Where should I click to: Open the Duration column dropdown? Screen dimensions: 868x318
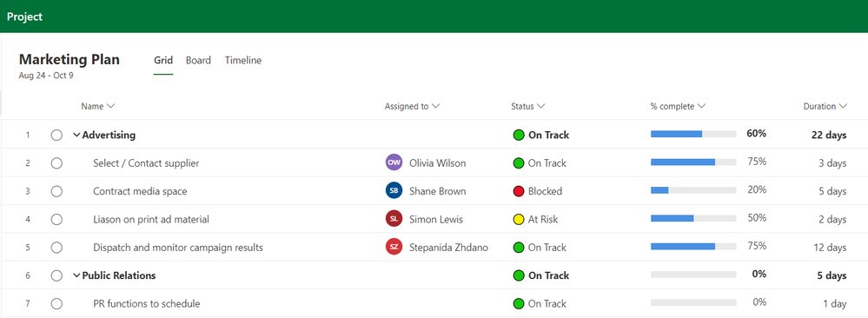tap(843, 106)
